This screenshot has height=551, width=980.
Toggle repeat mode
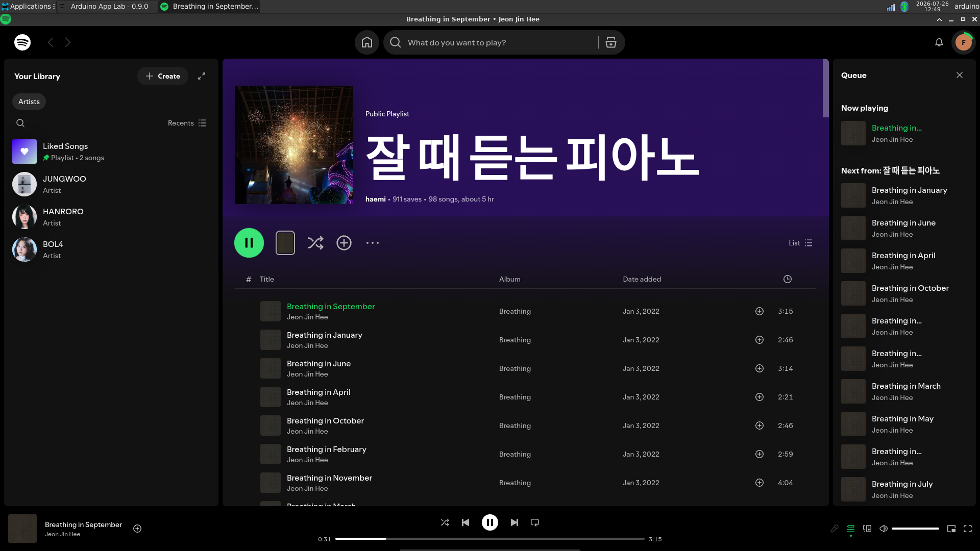pos(535,522)
